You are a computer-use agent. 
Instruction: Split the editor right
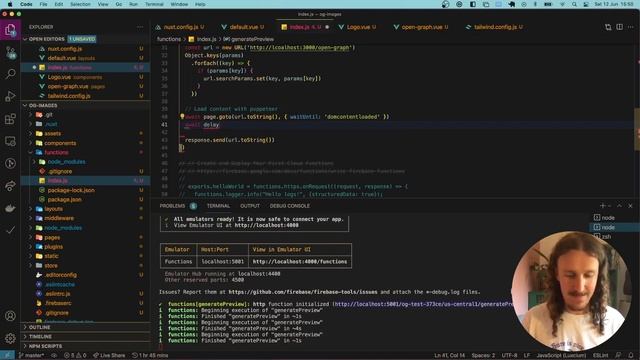pos(620,27)
